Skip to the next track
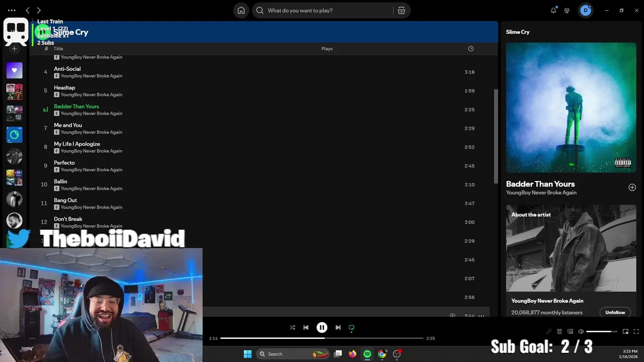Image resolution: width=644 pixels, height=362 pixels. point(338,327)
